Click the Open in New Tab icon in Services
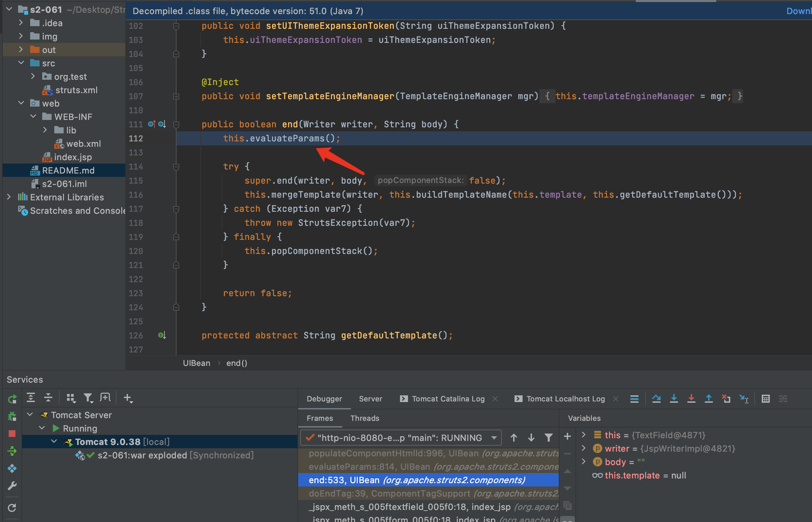This screenshot has width=812, height=522. point(106,398)
